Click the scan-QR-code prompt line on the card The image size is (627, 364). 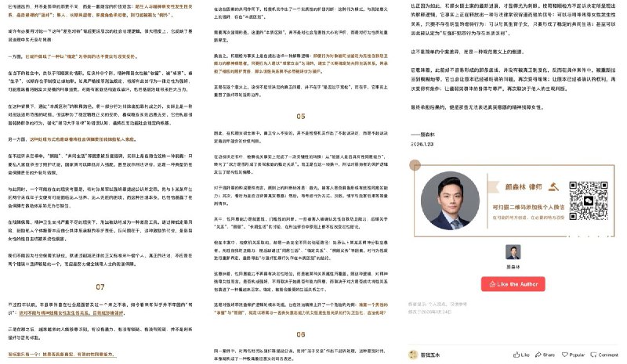(x=528, y=207)
